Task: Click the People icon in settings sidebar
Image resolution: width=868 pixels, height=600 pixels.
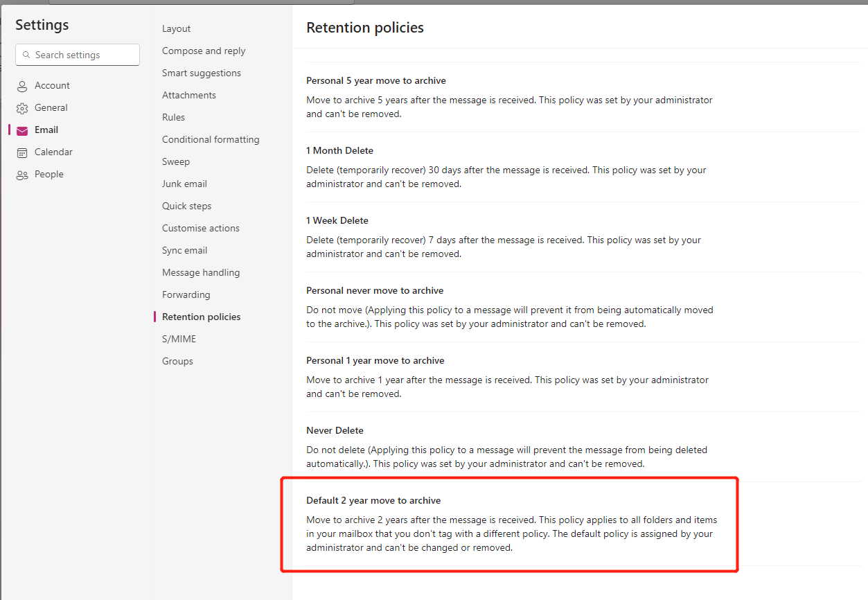Action: click(x=22, y=175)
